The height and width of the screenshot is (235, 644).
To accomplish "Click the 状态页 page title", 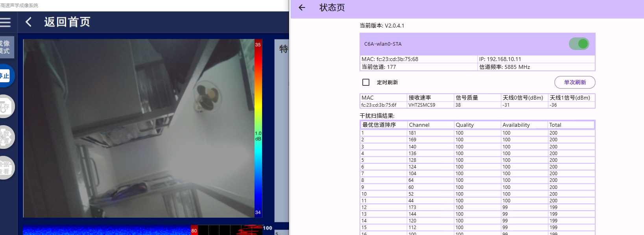I will (x=332, y=7).
